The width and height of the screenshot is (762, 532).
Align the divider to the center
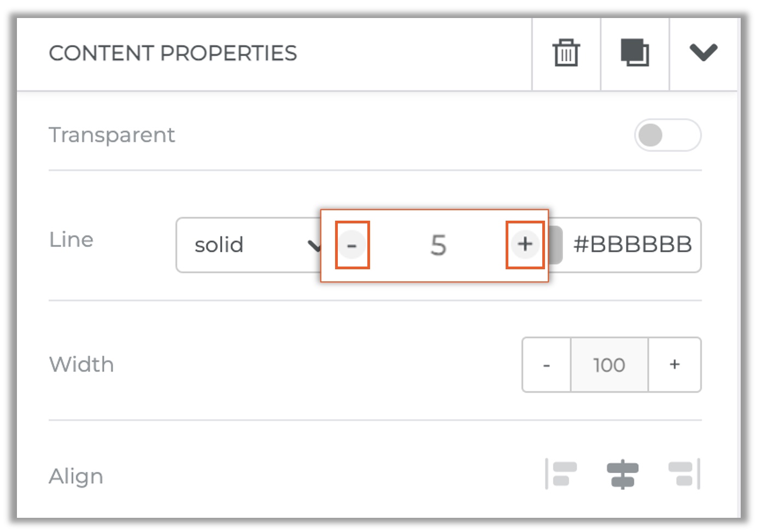pos(623,474)
